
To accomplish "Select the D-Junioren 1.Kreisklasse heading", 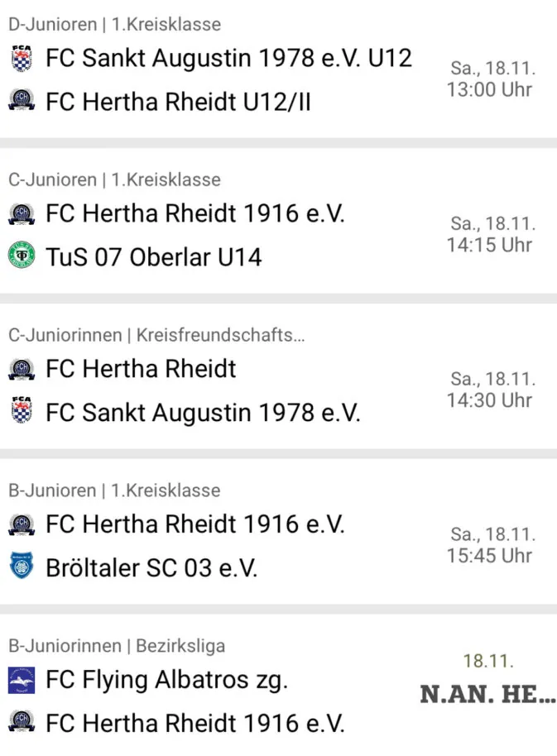I will click(x=115, y=25).
